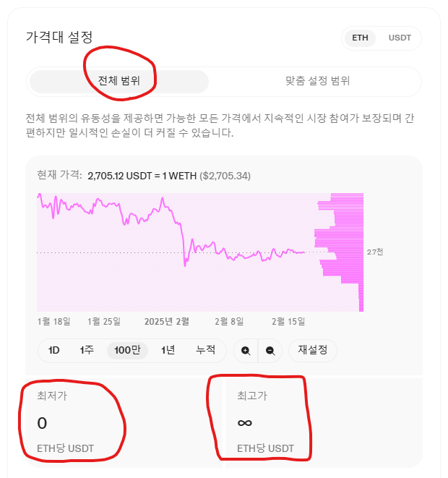Zoom in on the price chart
This screenshot has height=478, width=448.
tap(246, 351)
